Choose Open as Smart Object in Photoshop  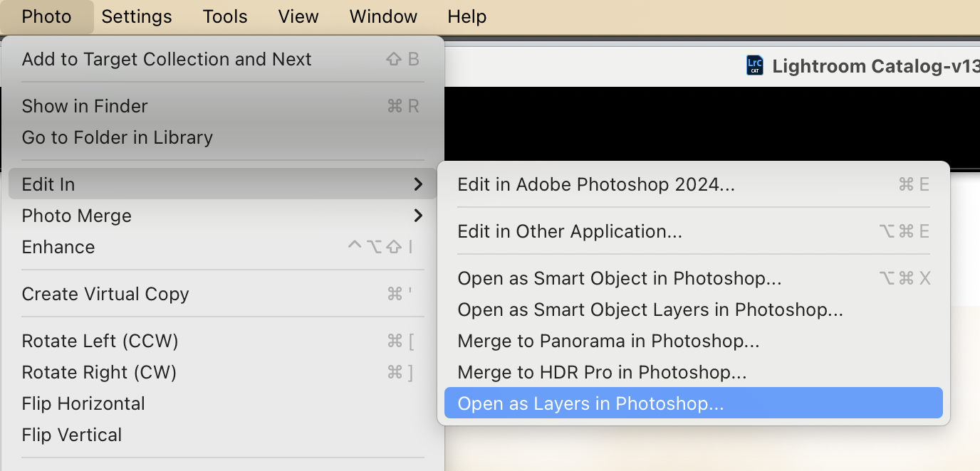[x=620, y=278]
